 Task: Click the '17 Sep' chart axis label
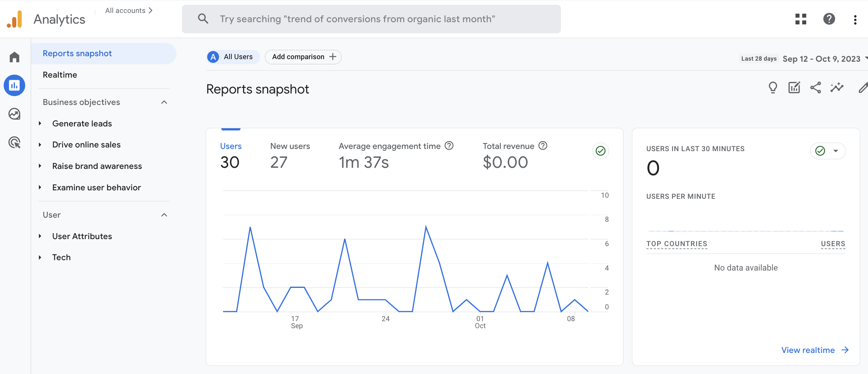(x=296, y=322)
